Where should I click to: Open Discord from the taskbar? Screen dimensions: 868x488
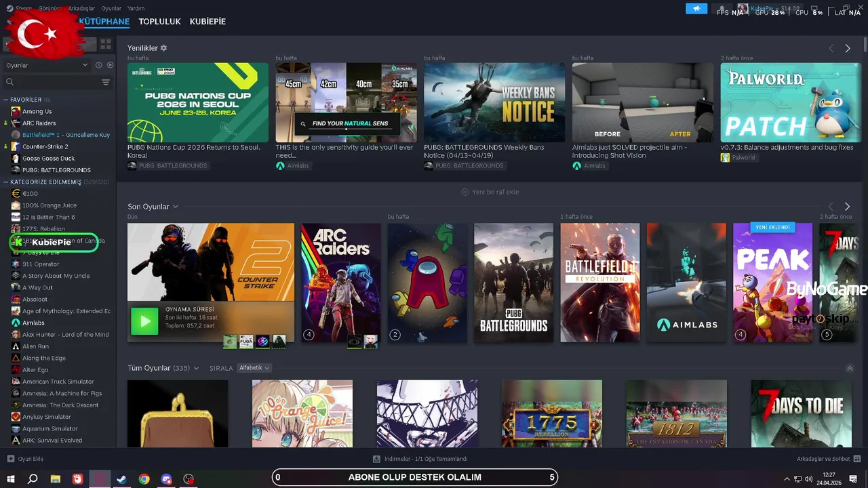point(167,479)
